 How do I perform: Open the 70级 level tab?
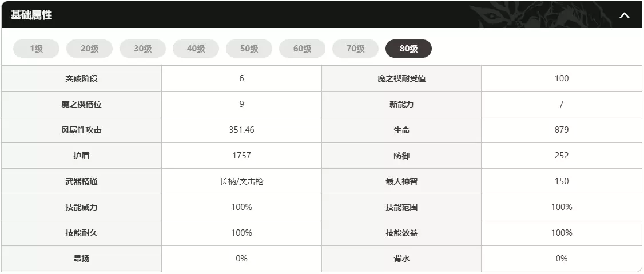pos(355,49)
